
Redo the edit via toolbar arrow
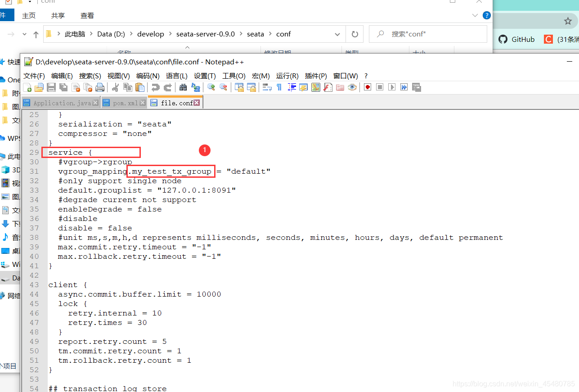point(168,87)
